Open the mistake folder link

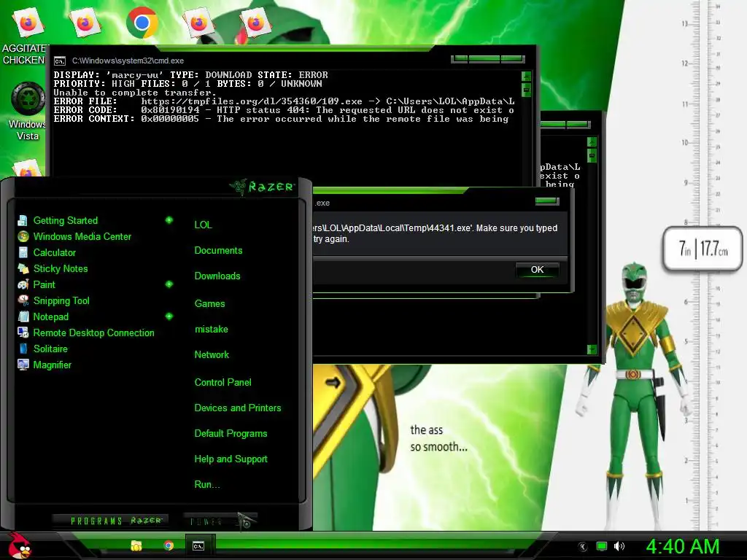pos(211,330)
